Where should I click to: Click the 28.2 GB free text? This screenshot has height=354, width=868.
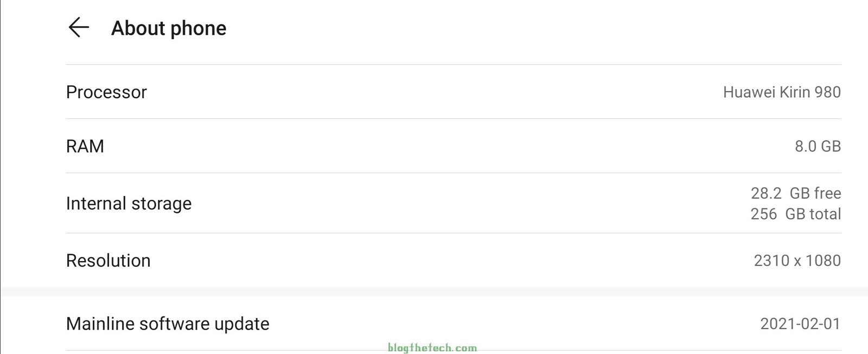tap(796, 193)
